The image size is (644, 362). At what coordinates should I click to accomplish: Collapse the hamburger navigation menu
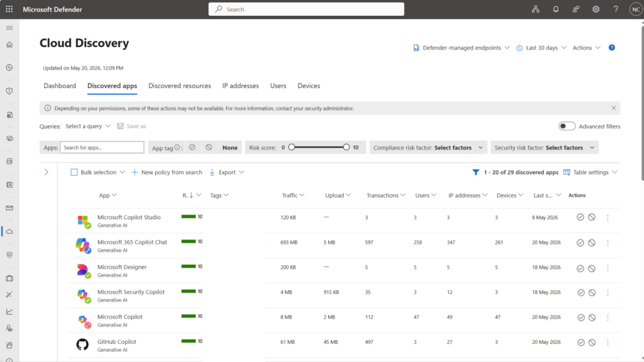[9, 28]
